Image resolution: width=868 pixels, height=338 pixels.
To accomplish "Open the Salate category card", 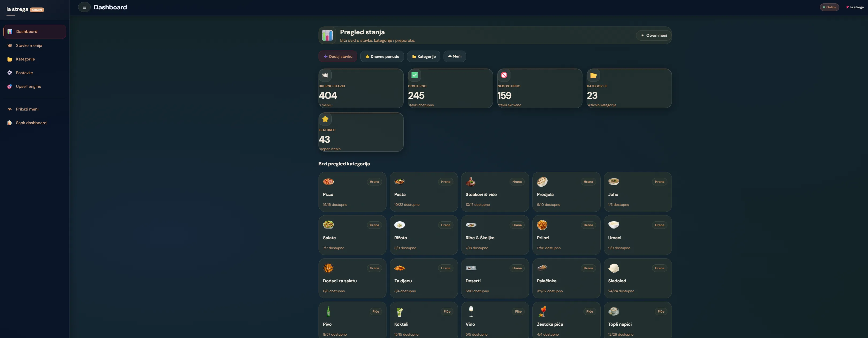I will (352, 235).
